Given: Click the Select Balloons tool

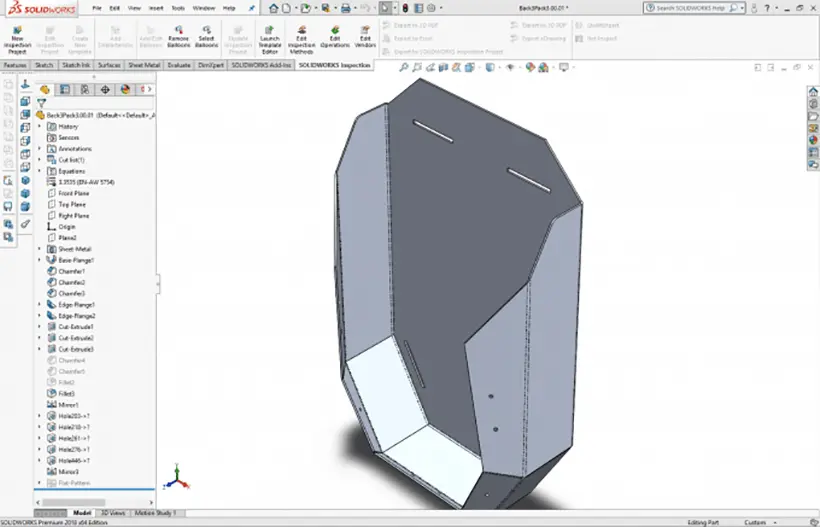Looking at the screenshot, I should [207, 37].
